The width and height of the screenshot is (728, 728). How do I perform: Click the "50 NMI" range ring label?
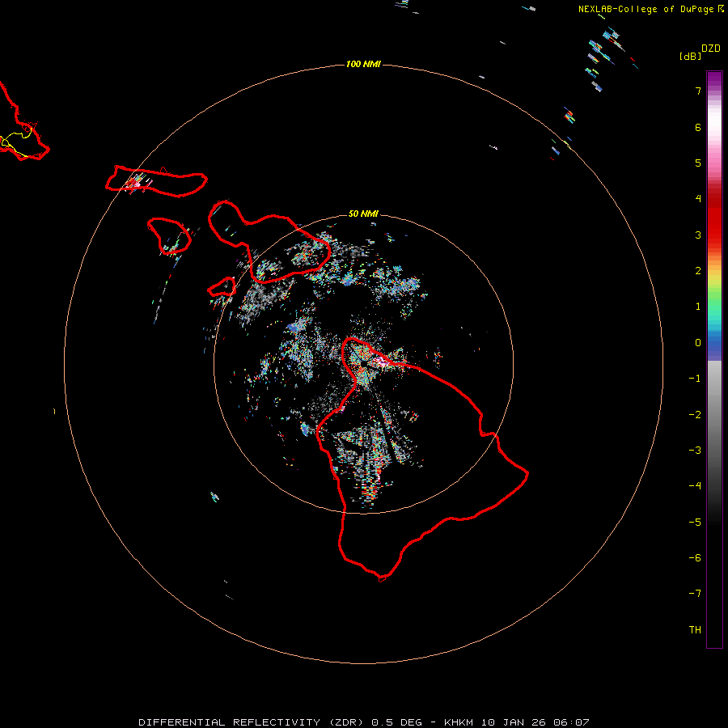pos(363,214)
